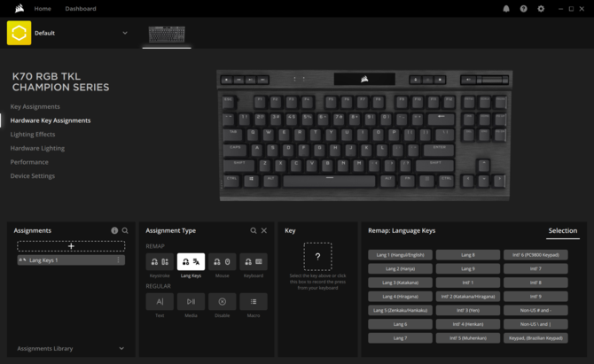The image size is (594, 364).
Task: Select Keypad, (Brazilian Keypad)
Action: (535, 338)
